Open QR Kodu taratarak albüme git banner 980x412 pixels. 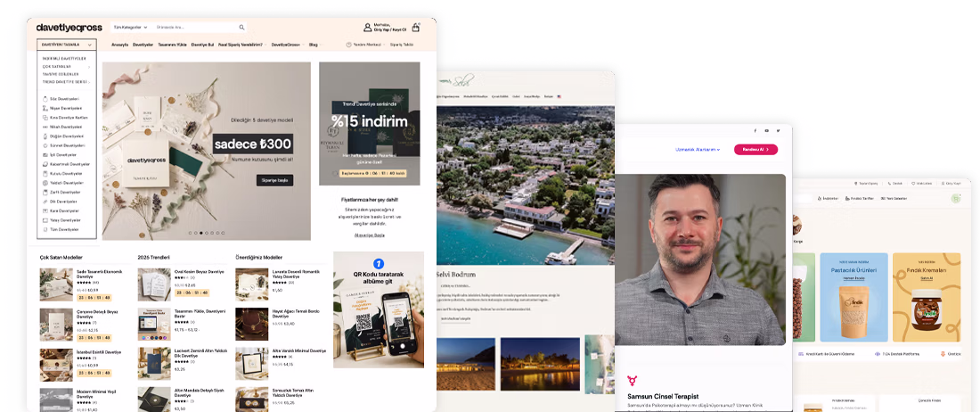379,310
